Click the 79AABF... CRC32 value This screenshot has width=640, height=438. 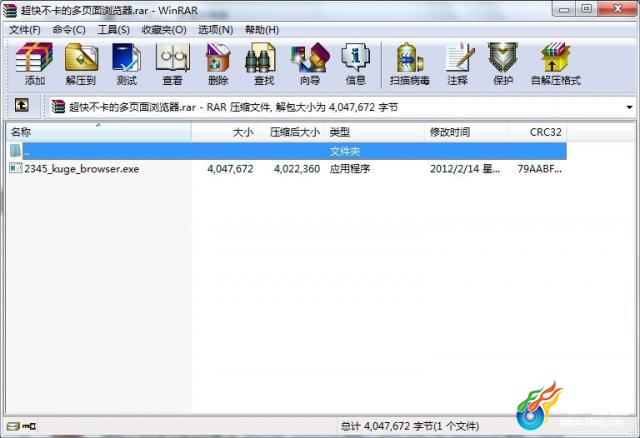540,169
